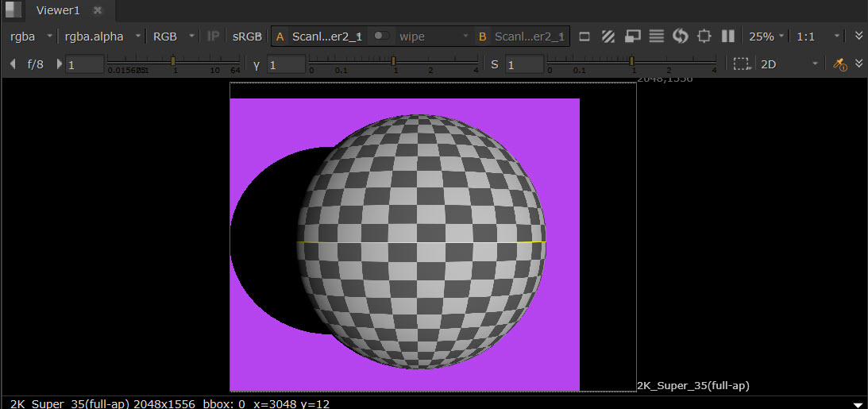Decrease the f-stop with left arrow

[x=13, y=64]
